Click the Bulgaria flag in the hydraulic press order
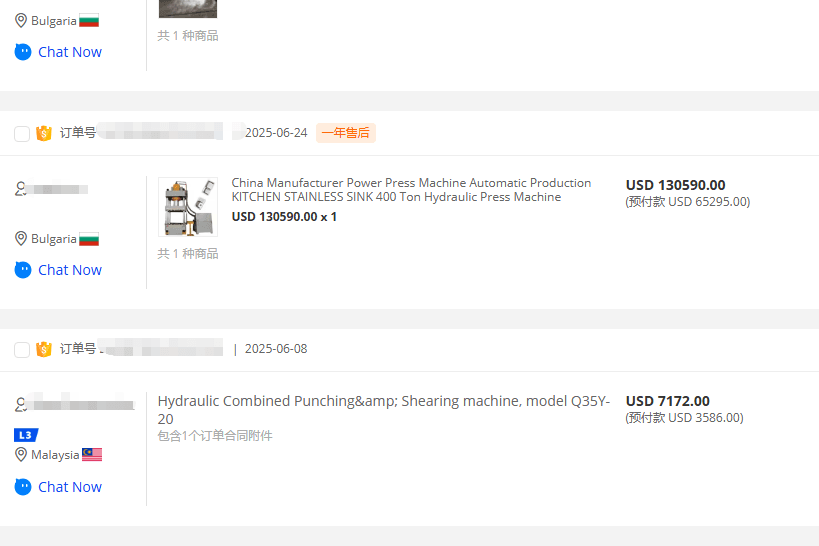The height and width of the screenshot is (546, 819). pyautogui.click(x=89, y=239)
